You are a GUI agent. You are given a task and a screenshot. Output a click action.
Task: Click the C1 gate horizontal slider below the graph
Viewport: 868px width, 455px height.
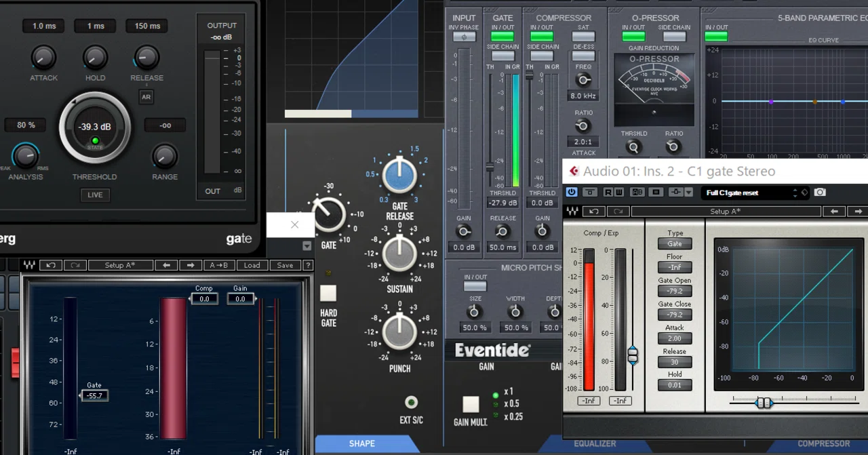(x=764, y=403)
